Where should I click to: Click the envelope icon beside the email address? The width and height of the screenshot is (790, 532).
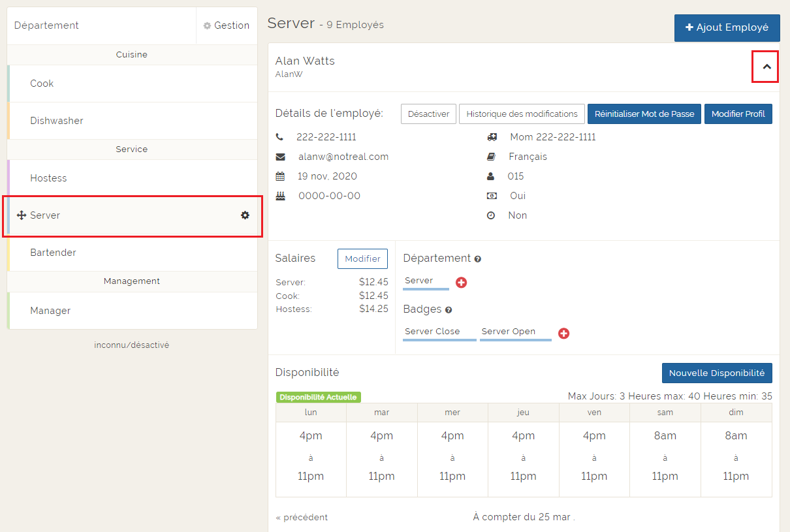pyautogui.click(x=280, y=157)
